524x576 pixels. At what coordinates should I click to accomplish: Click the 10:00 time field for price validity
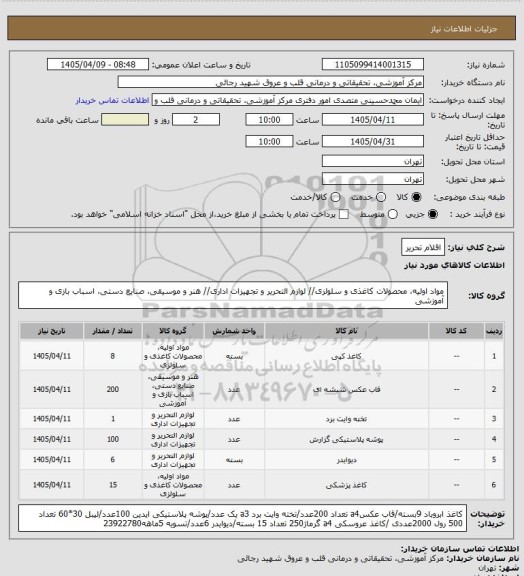tap(269, 141)
